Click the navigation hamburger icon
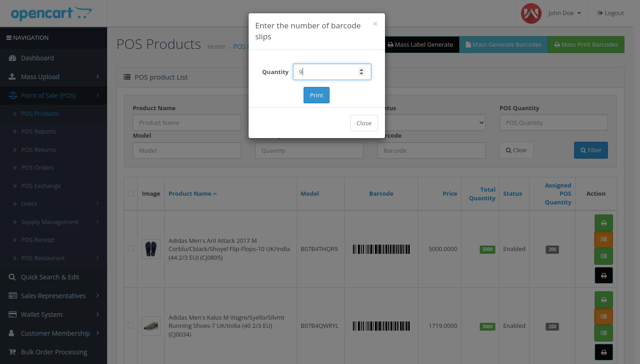 point(9,38)
